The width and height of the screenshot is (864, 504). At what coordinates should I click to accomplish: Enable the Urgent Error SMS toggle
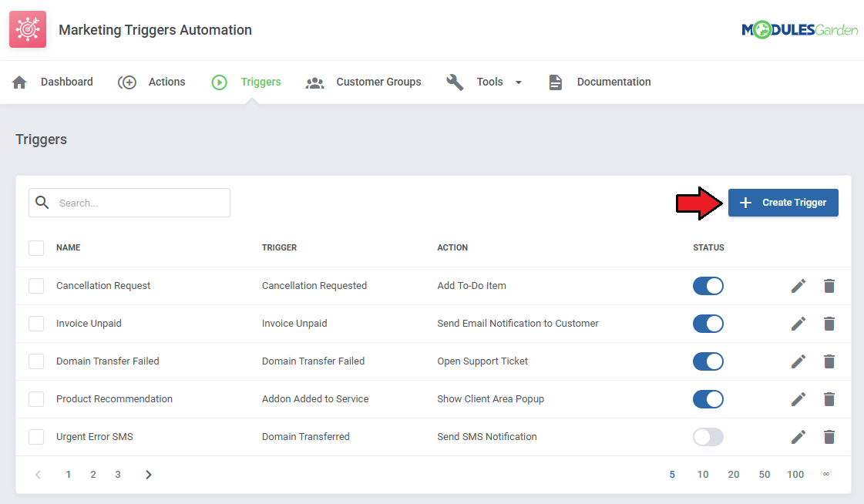(708, 437)
